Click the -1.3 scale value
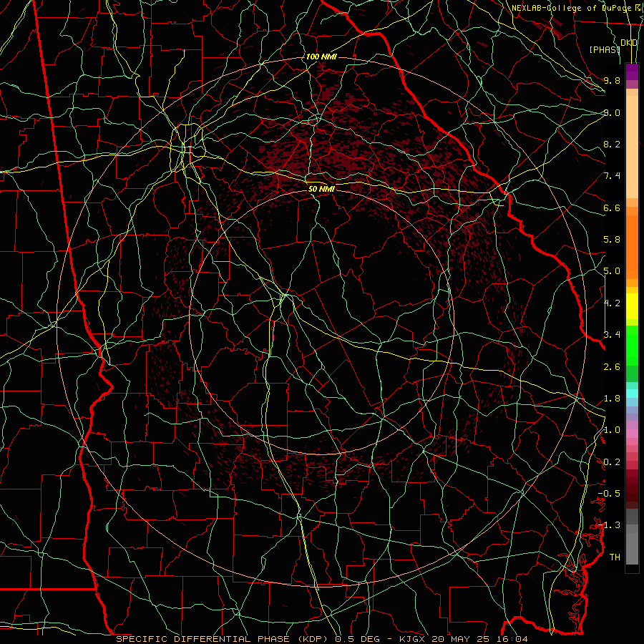The image size is (644, 644). point(609,525)
